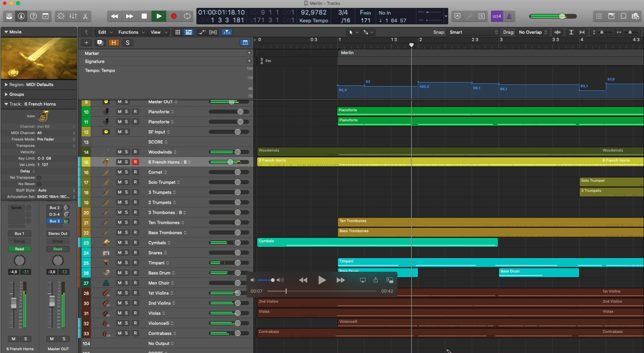644x353 pixels.
Task: Click the Bus 3 send slot
Action: click(55, 221)
